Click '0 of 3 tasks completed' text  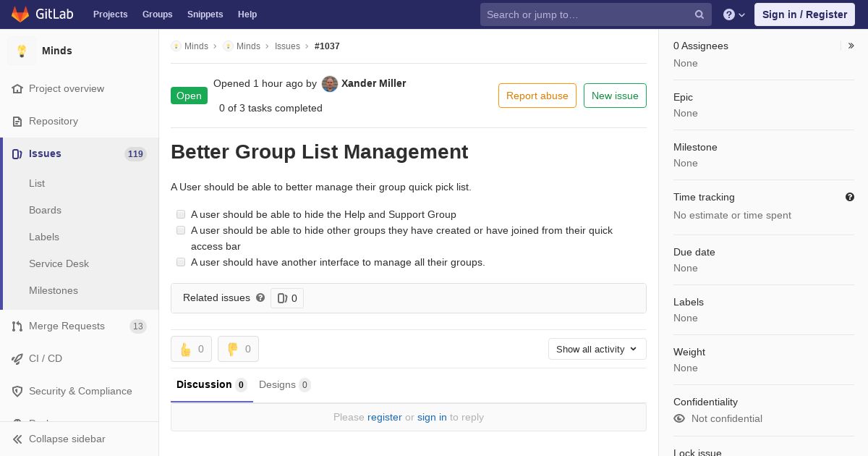(x=271, y=108)
